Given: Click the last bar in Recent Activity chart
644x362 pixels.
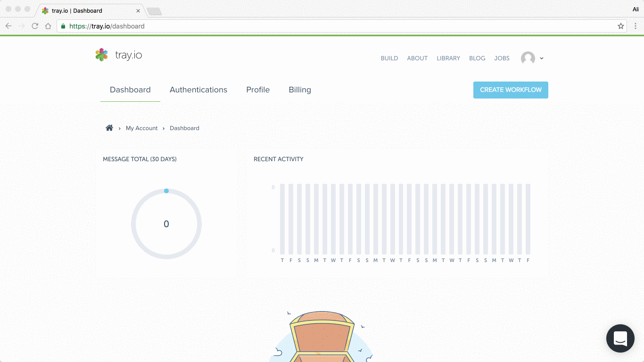Looking at the screenshot, I should (x=528, y=219).
